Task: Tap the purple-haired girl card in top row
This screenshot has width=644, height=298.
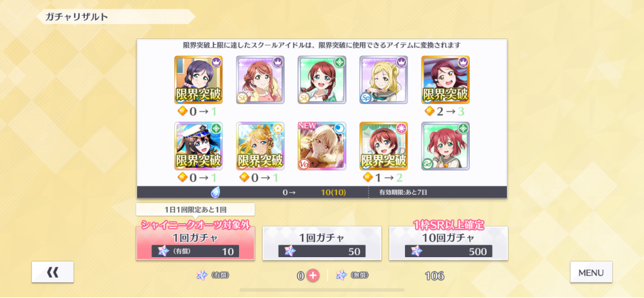Action: click(198, 80)
